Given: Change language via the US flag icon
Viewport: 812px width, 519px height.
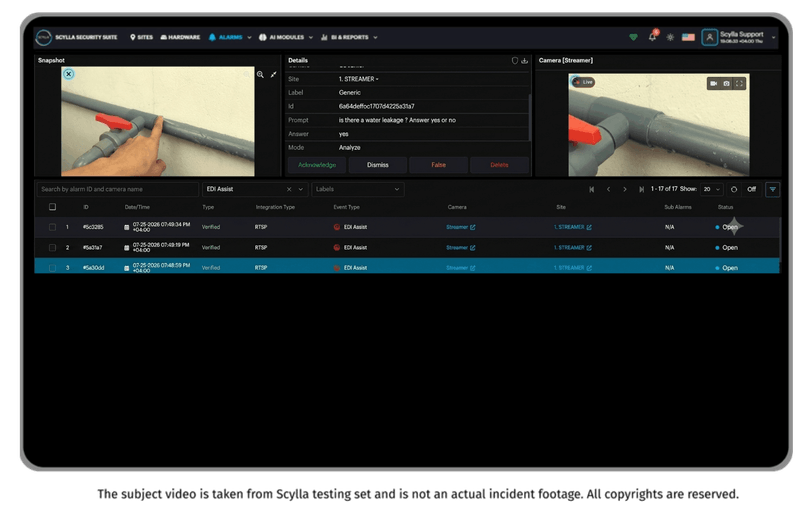Looking at the screenshot, I should (x=688, y=37).
